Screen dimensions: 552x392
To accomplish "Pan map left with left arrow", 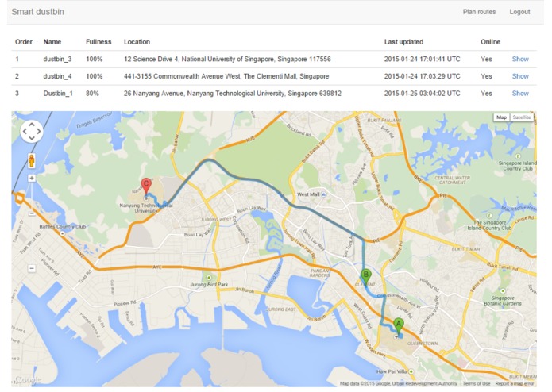I will [25, 131].
